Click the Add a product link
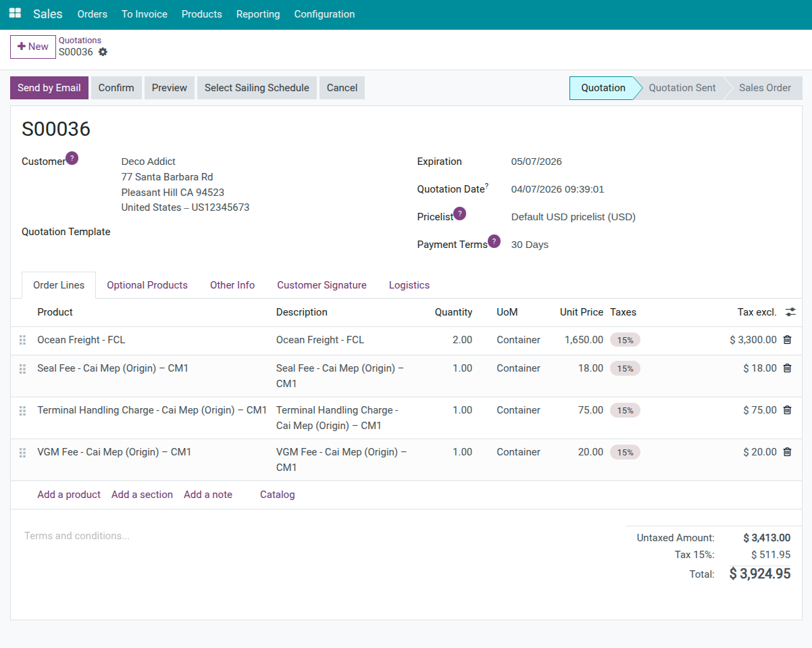Screen dimensions: 812x648 [69, 495]
